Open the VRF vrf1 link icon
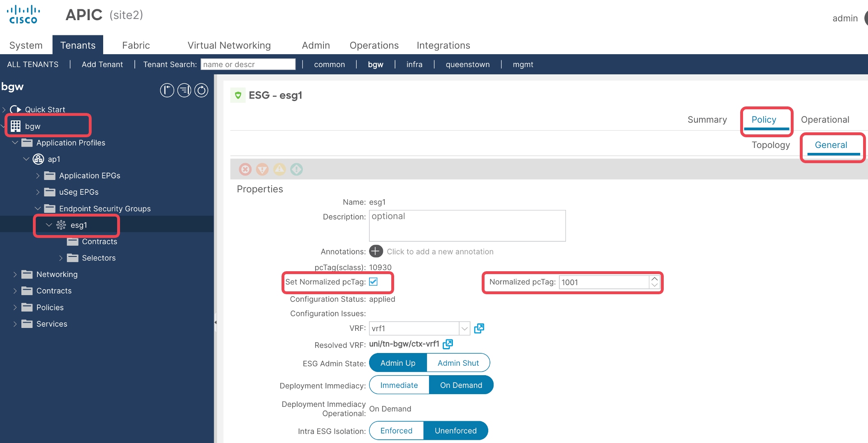 (479, 328)
